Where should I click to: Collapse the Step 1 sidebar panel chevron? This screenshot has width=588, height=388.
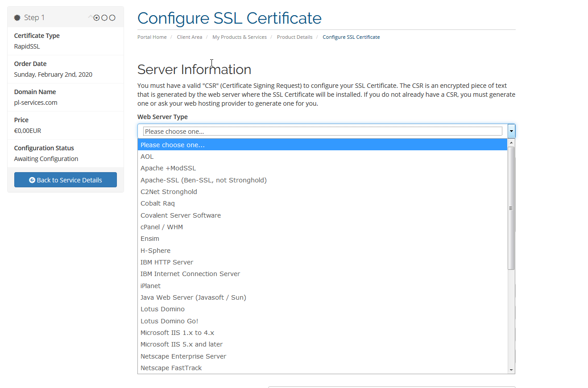tap(91, 17)
